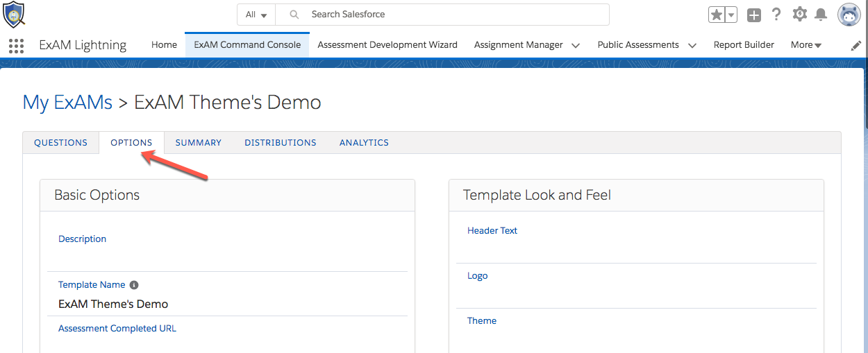Open the More navigation dropdown

tap(806, 45)
